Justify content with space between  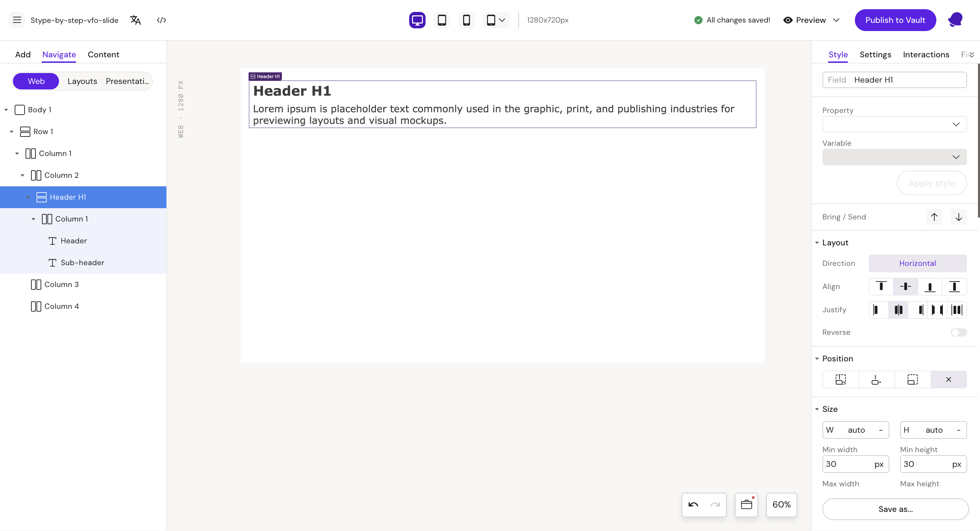click(937, 310)
